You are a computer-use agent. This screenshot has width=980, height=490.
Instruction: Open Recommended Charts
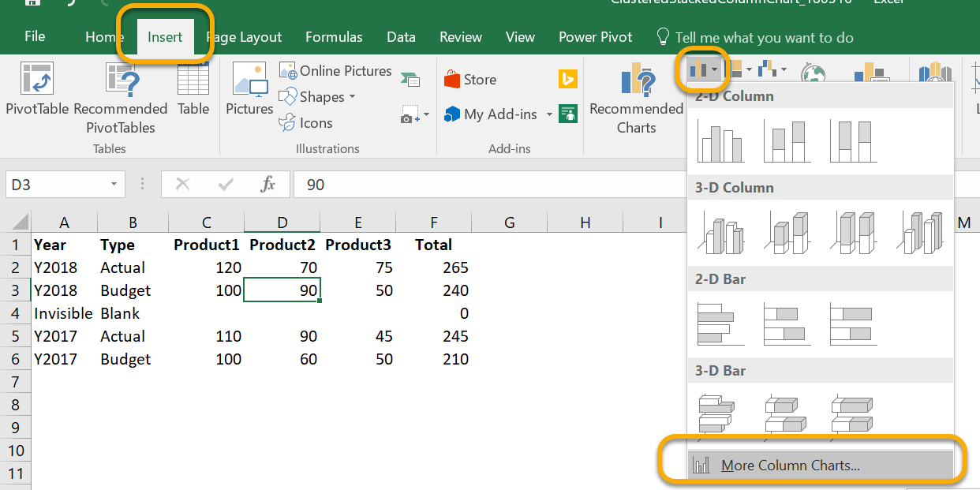(x=636, y=99)
